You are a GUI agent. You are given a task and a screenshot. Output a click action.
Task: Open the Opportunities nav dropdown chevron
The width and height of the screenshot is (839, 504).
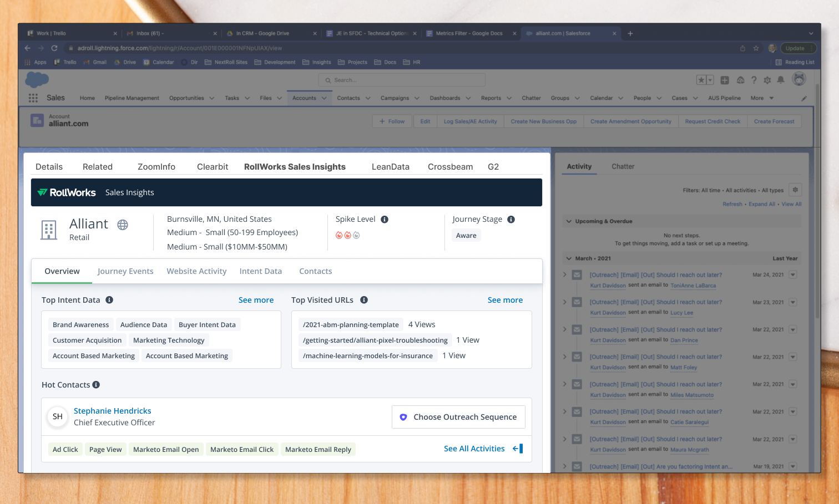pos(212,98)
